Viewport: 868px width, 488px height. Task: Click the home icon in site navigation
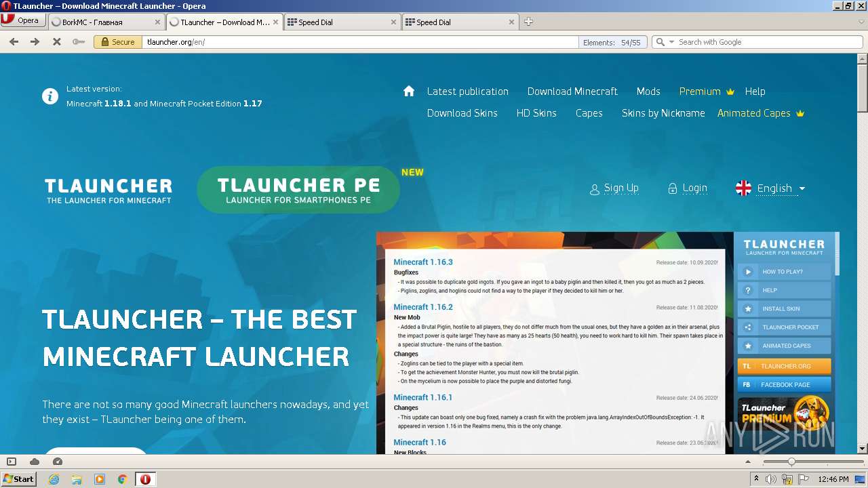408,91
